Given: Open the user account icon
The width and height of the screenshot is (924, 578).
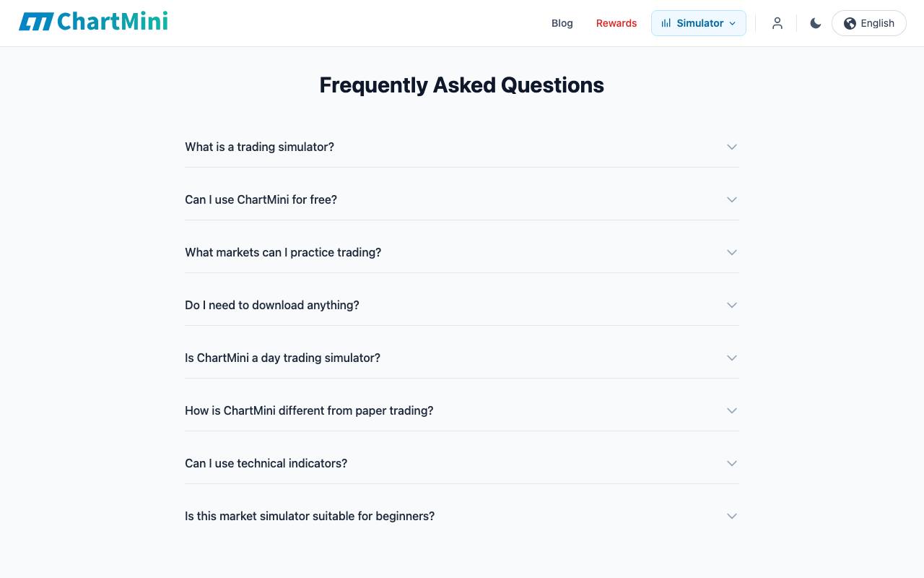Looking at the screenshot, I should 777,23.
